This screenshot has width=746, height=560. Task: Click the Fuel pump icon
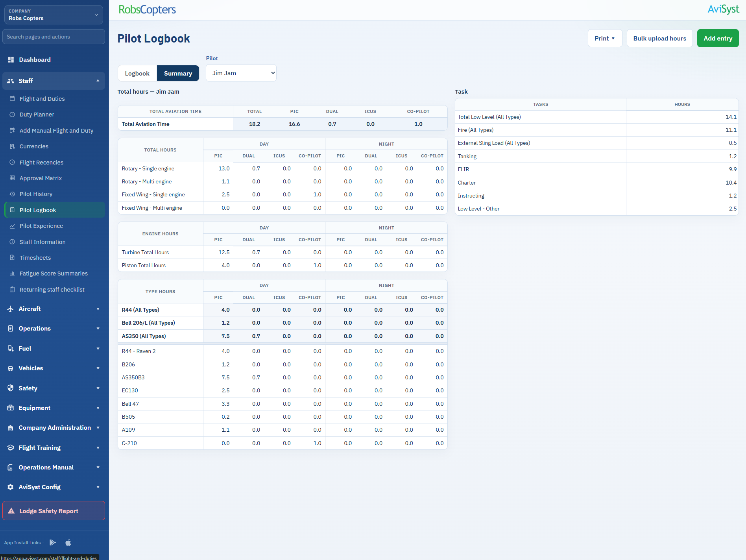pyautogui.click(x=11, y=348)
